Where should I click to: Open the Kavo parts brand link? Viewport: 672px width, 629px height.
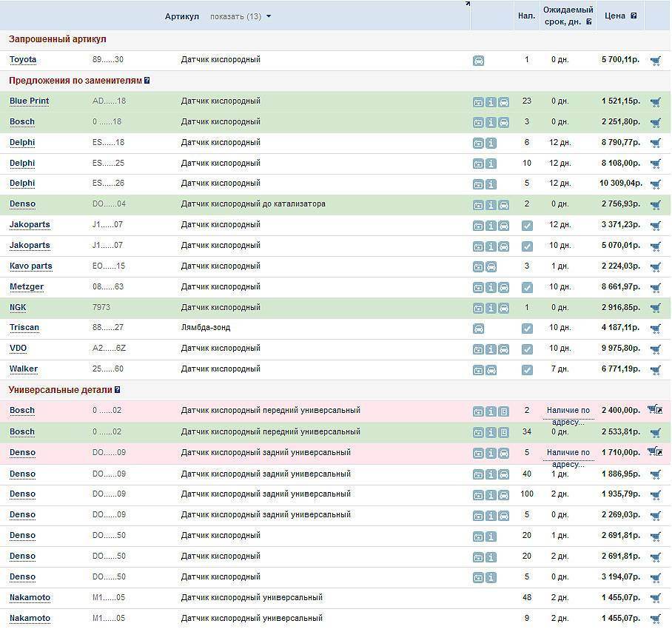click(30, 266)
